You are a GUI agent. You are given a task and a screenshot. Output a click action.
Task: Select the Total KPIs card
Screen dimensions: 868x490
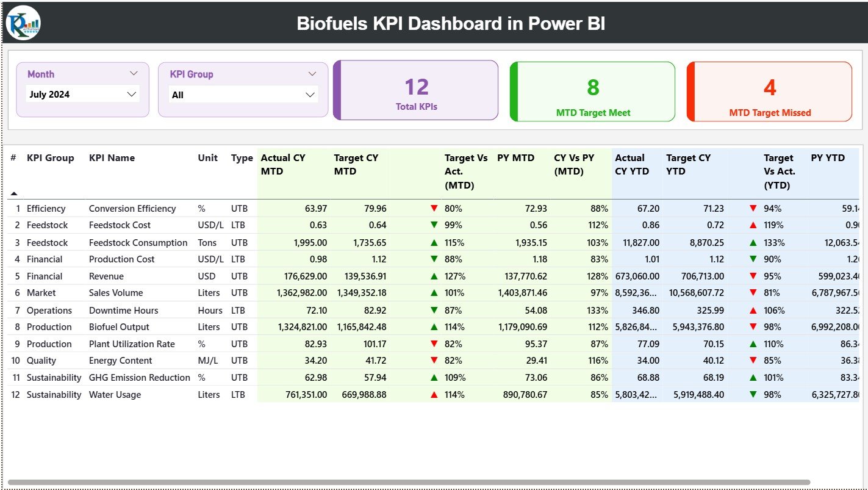point(415,90)
